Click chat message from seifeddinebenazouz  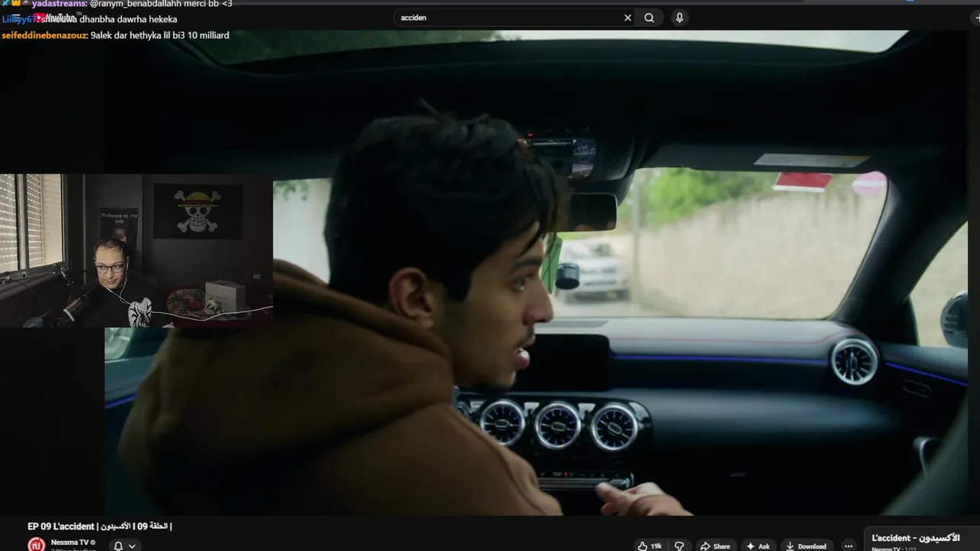116,35
